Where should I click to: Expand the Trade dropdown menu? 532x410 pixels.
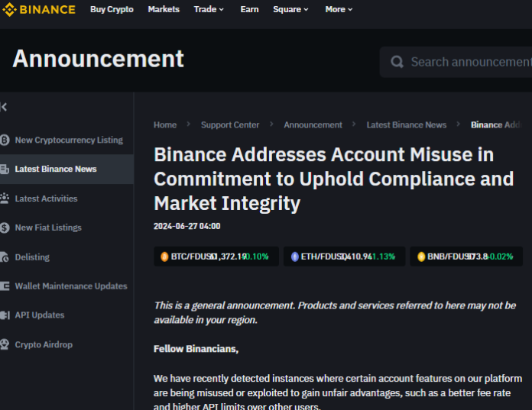pyautogui.click(x=209, y=9)
